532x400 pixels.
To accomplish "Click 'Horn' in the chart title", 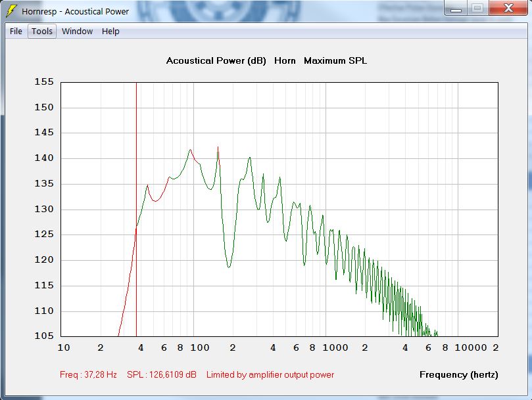I will (x=285, y=60).
